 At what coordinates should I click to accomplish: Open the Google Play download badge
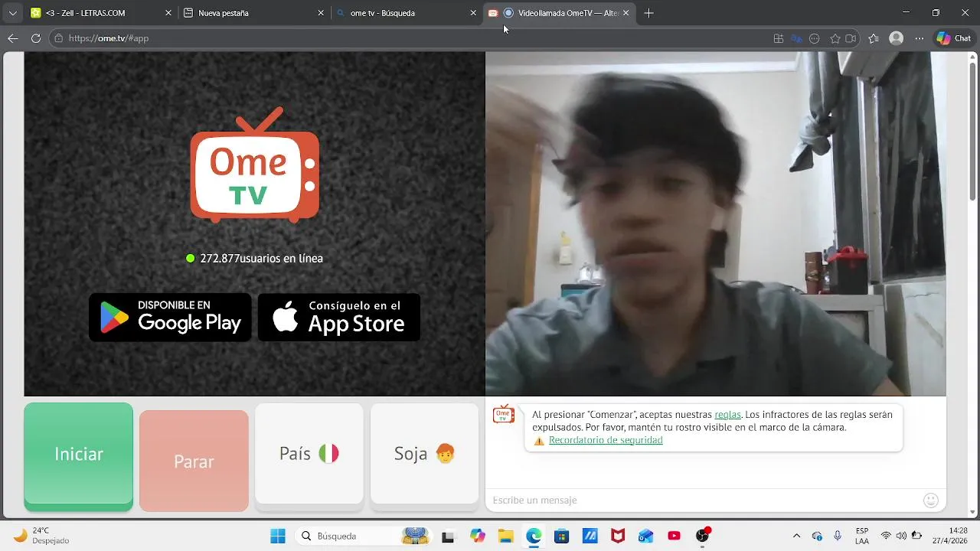point(170,318)
